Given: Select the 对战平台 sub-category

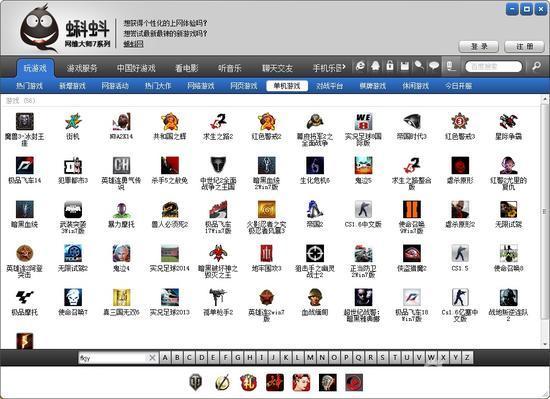Looking at the screenshot, I should pyautogui.click(x=329, y=86).
